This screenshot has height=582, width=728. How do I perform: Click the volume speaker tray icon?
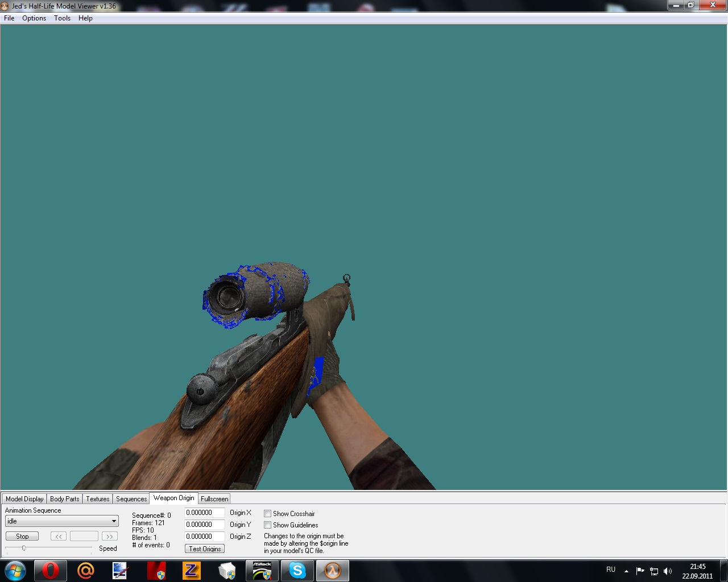coord(668,571)
